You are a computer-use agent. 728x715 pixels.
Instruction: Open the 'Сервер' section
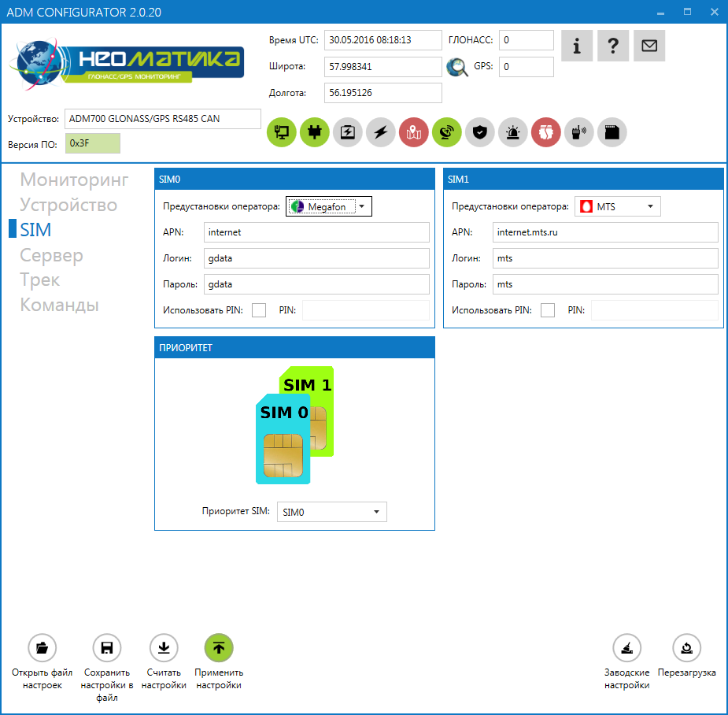pos(51,255)
